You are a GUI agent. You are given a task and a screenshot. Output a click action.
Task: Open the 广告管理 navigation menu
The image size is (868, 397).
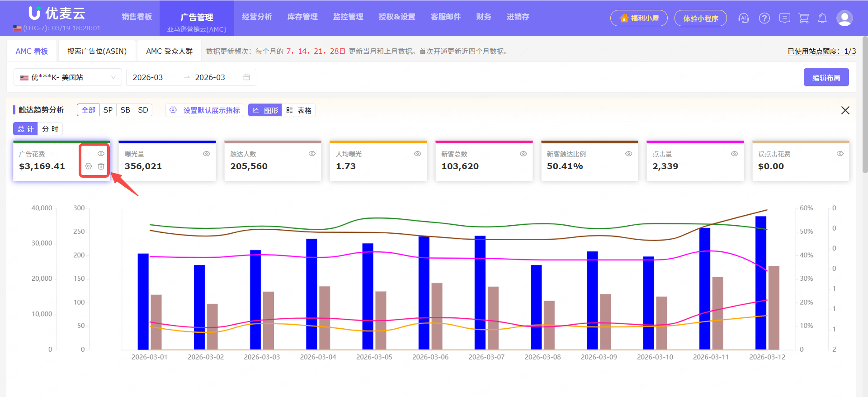[197, 17]
